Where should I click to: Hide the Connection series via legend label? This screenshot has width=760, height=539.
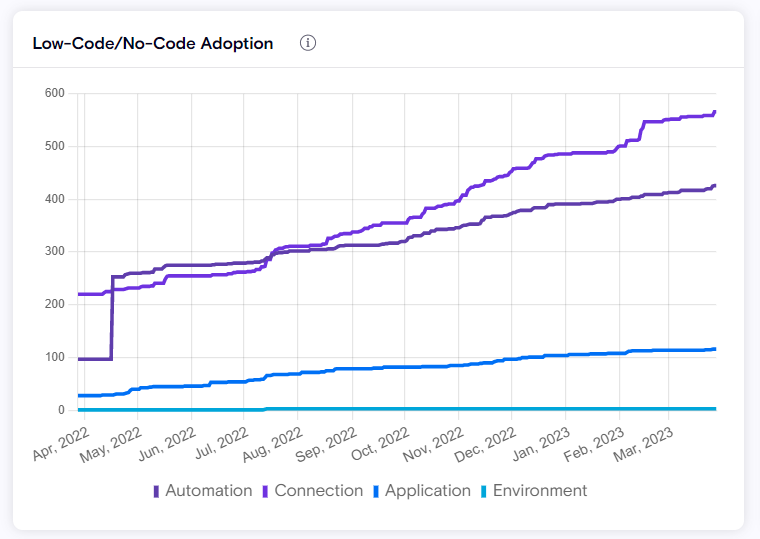(x=318, y=491)
